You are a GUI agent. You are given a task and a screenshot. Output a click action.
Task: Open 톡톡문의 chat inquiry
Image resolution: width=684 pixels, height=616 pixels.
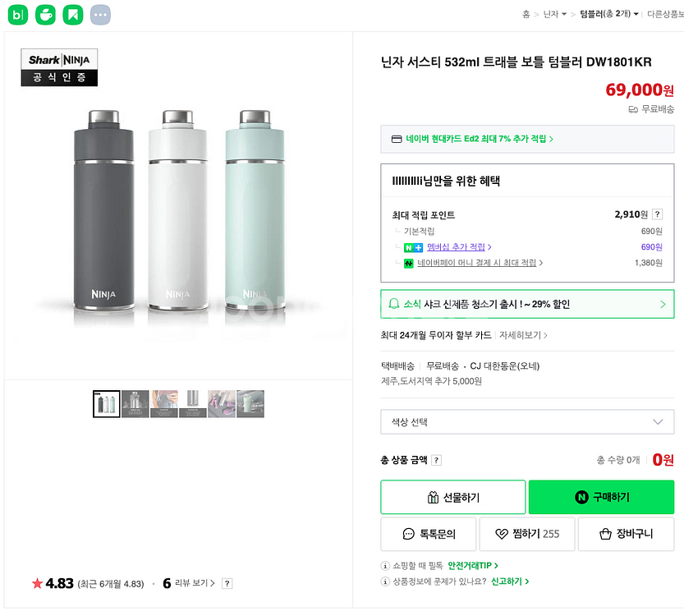[429, 534]
